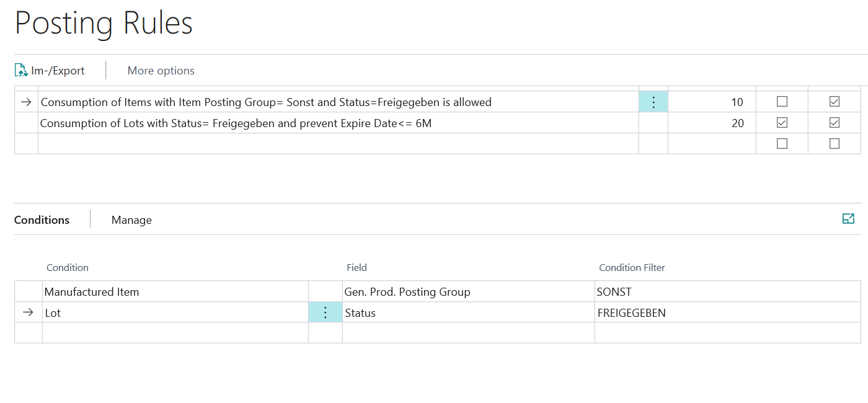Select row arrow of first posting rule
868x403 pixels.
[26, 102]
